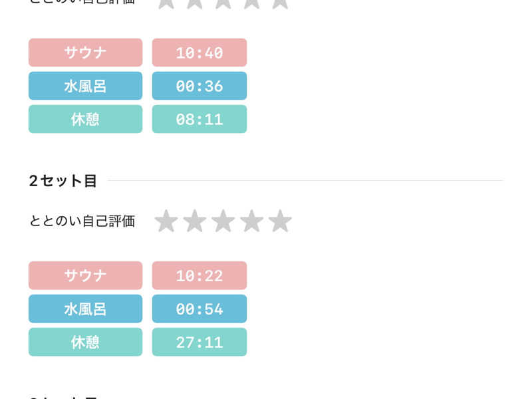The image size is (532, 399).
Task: Click the 27:11 rest time value
Action: click(199, 342)
